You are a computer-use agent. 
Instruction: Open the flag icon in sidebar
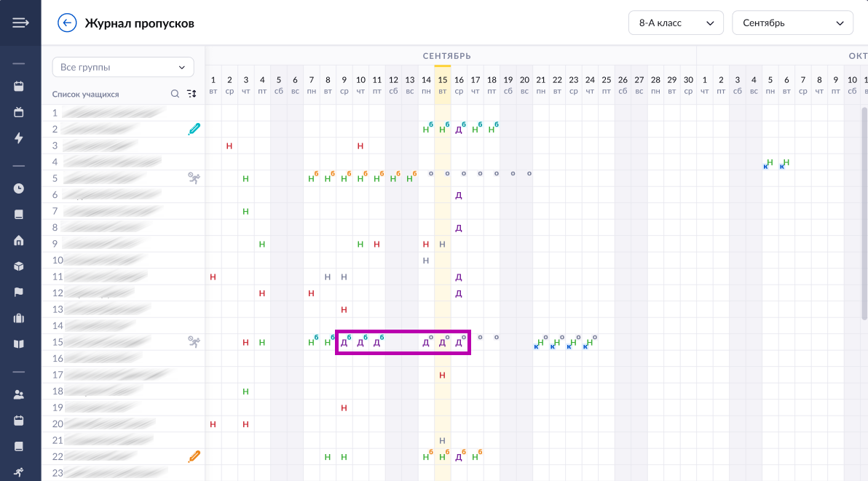coord(19,292)
